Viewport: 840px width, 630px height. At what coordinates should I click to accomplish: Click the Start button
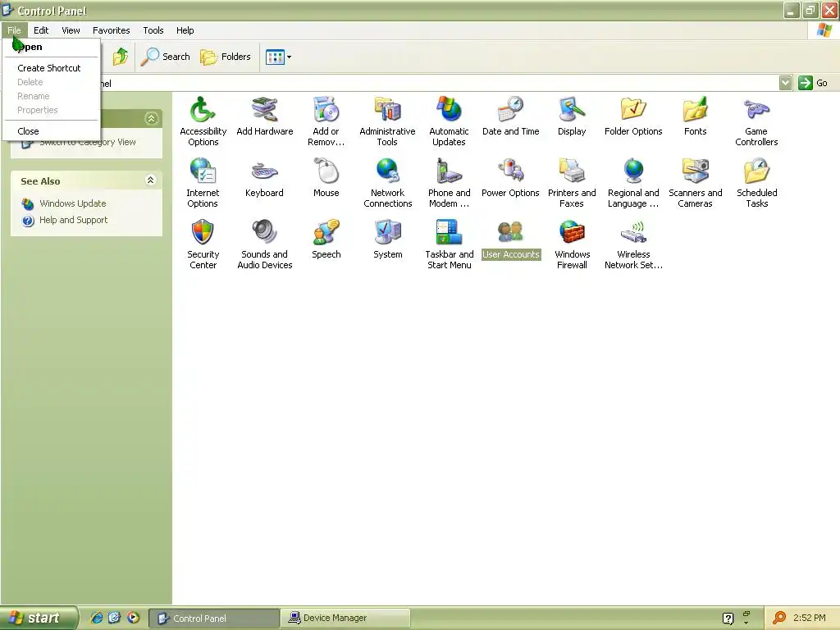click(x=38, y=618)
